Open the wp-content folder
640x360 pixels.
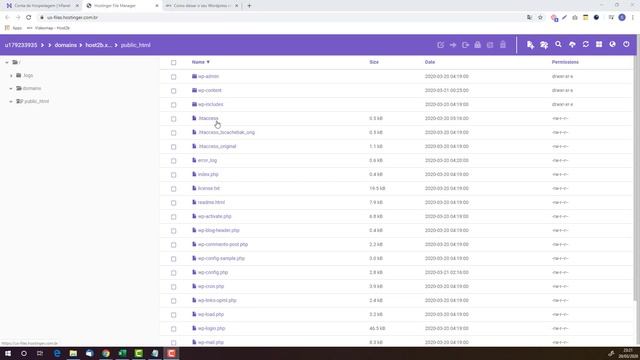tap(209, 90)
